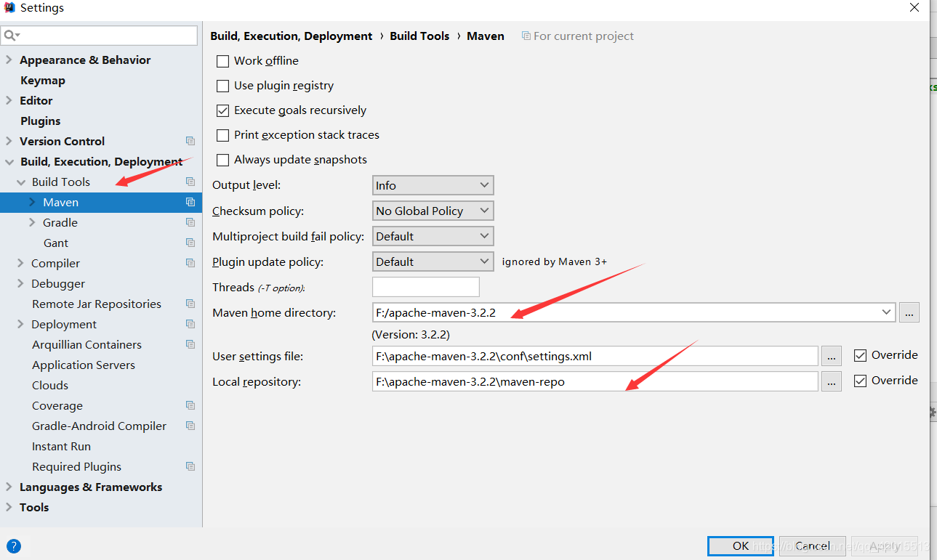Viewport: 937px width, 560px height.
Task: Select Remote Jar Repositories
Action: point(97,304)
